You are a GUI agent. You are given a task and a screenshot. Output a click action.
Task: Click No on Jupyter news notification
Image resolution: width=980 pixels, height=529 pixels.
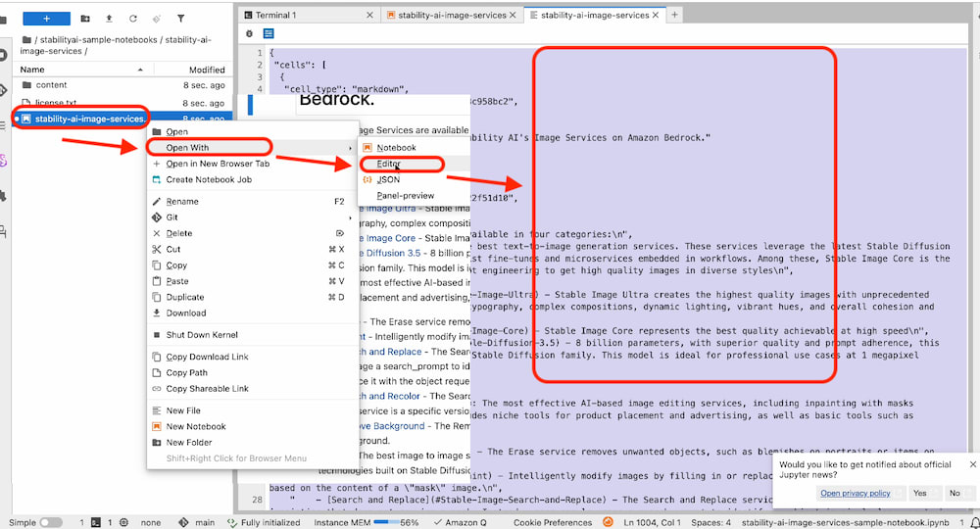956,493
